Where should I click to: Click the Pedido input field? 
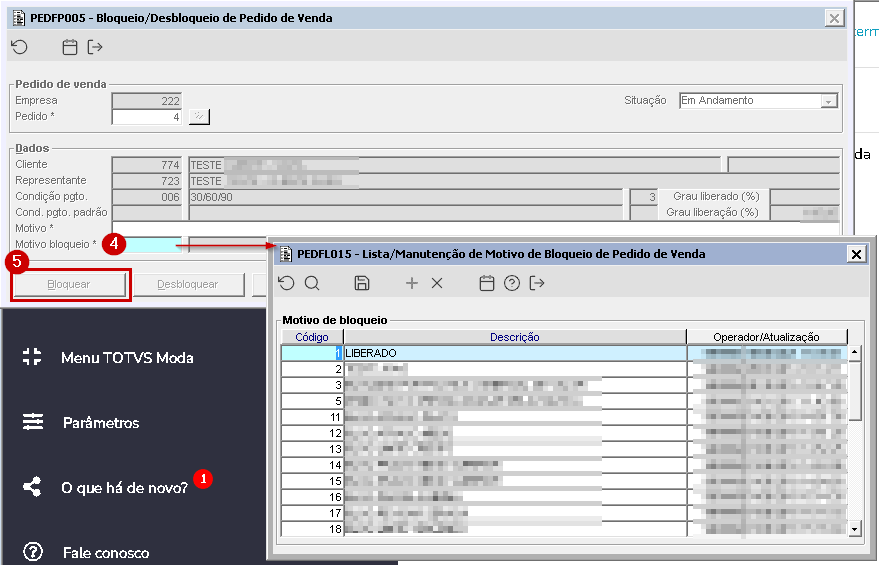click(147, 117)
